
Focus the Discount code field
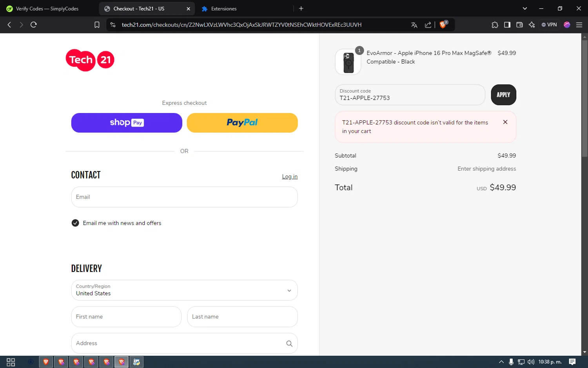click(410, 95)
